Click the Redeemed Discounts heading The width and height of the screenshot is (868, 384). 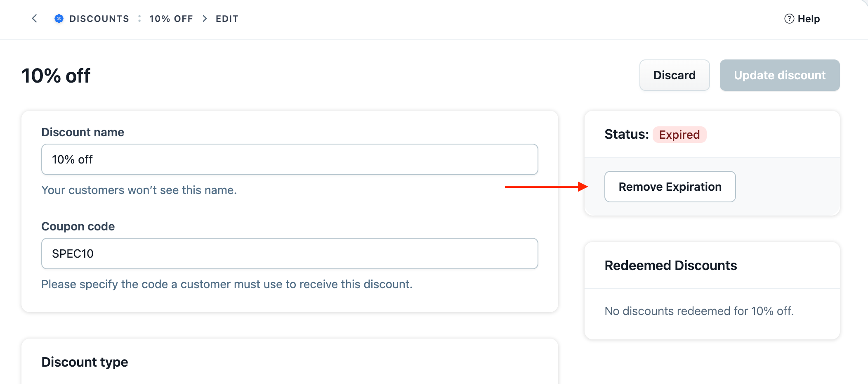click(670, 265)
